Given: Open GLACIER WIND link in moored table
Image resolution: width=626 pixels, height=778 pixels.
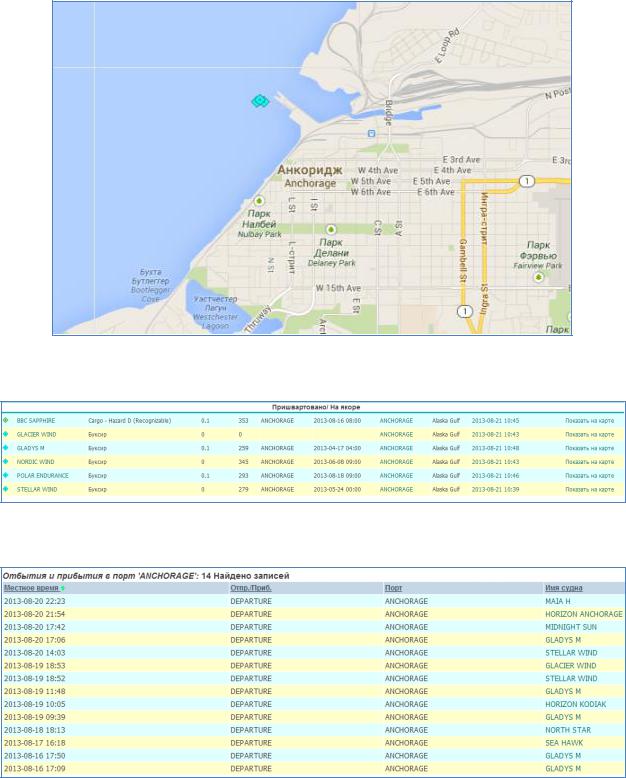Looking at the screenshot, I should pyautogui.click(x=36, y=435).
